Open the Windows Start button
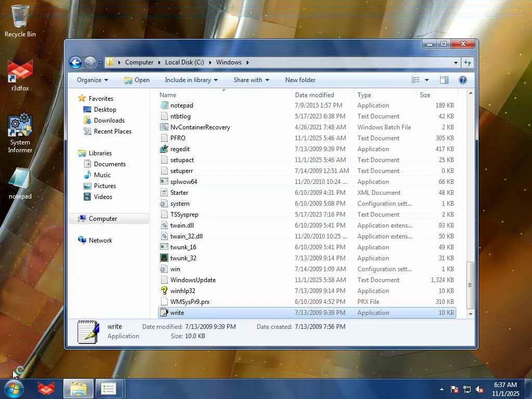Viewport: 532px width, 399px height. tap(14, 389)
